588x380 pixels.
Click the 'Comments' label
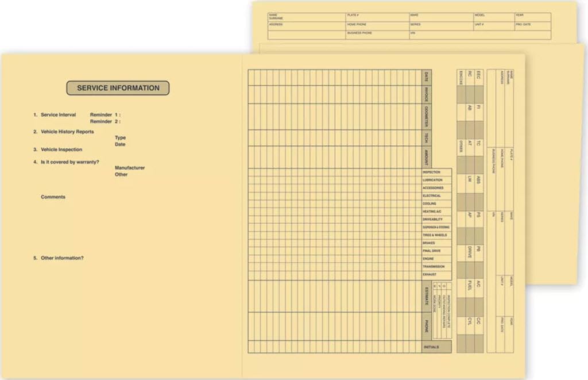53,197
